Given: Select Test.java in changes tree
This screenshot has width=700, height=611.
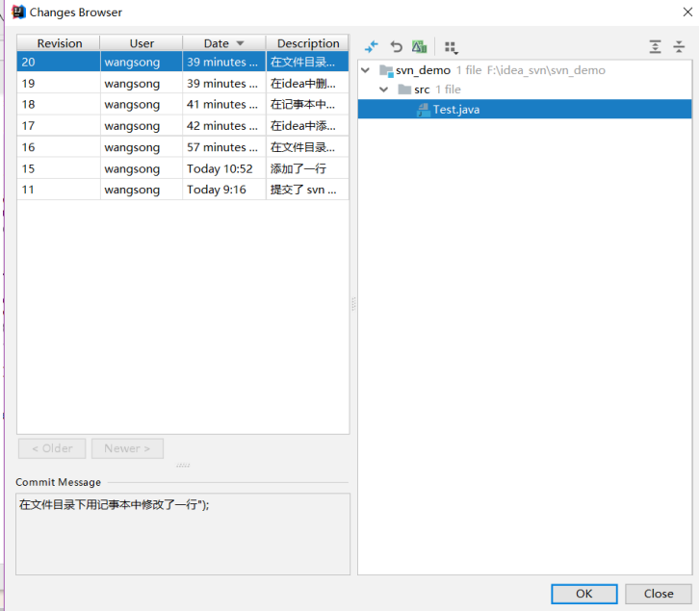Looking at the screenshot, I should (525, 110).
